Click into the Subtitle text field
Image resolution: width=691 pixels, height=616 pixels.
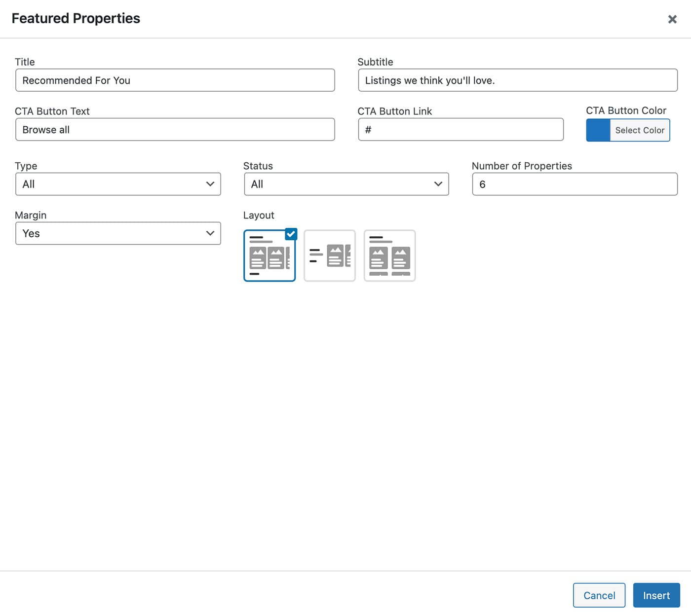coord(517,80)
